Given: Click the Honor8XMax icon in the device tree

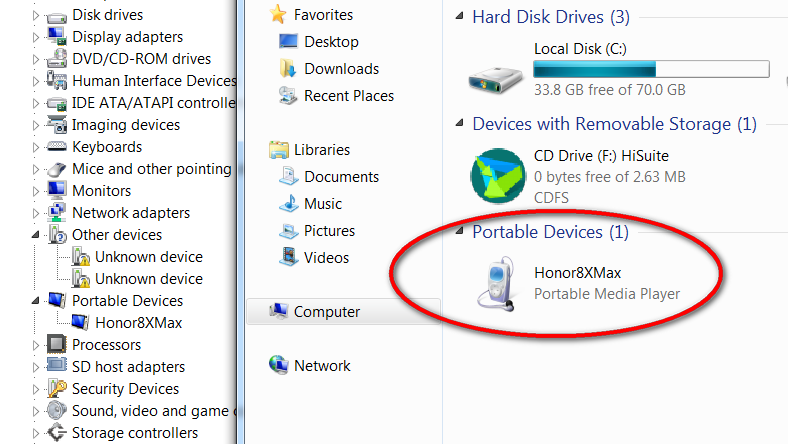Looking at the screenshot, I should coord(80,322).
